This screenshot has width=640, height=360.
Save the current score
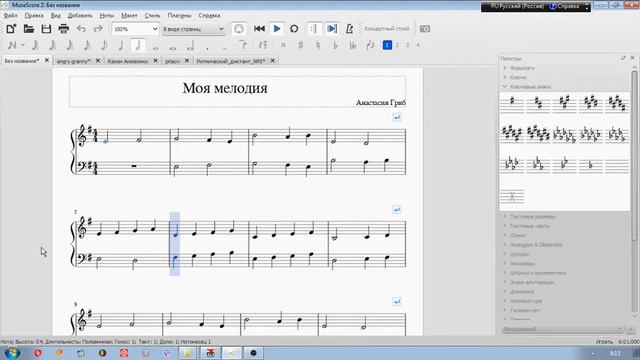coord(46,29)
